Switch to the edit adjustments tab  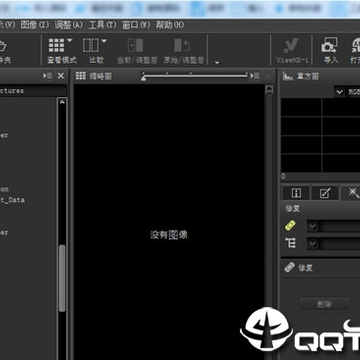(324, 193)
